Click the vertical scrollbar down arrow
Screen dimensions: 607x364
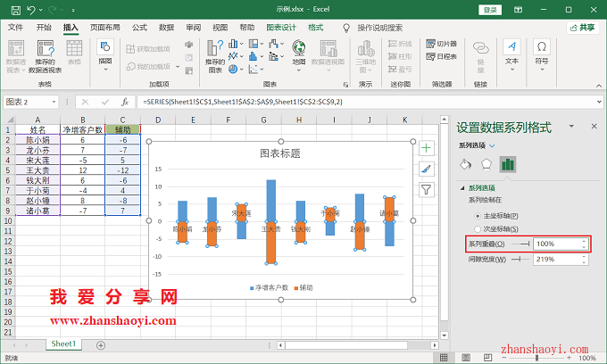click(444, 335)
